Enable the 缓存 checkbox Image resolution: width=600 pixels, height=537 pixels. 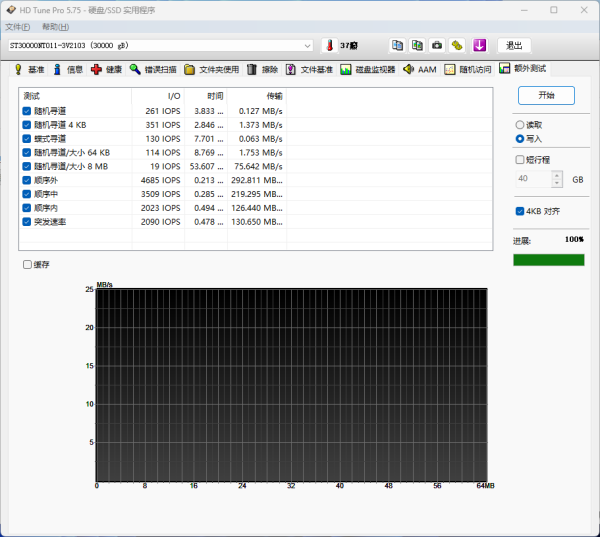click(x=27, y=265)
